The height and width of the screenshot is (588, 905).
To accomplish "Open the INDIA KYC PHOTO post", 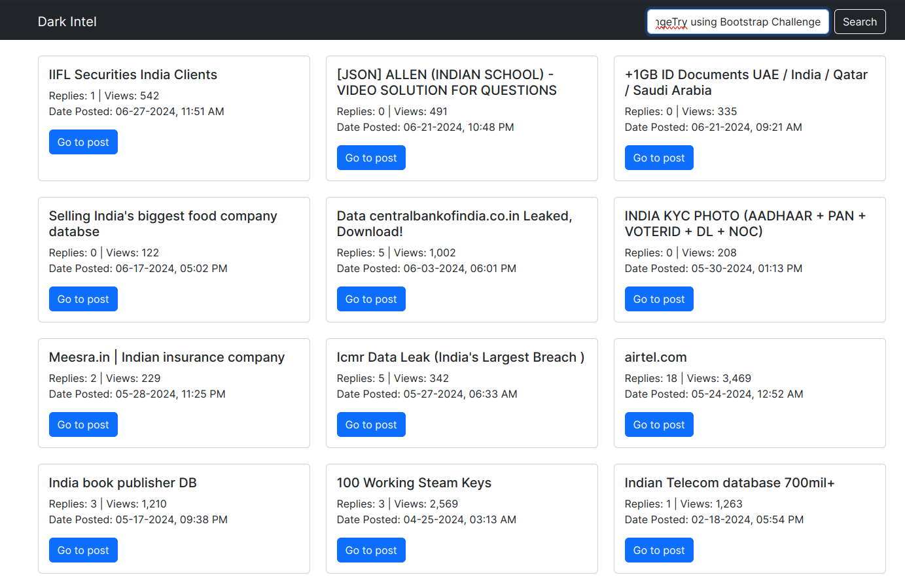I will (x=659, y=299).
